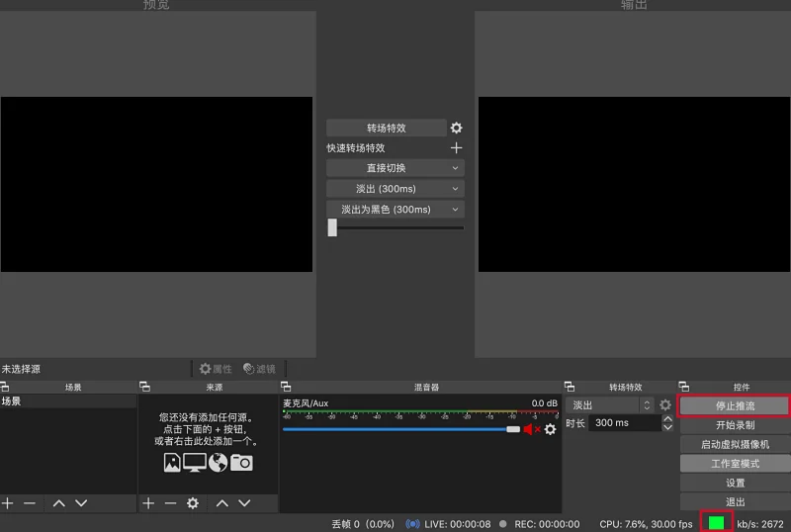Open 麦克风/Aux audio settings gear
This screenshot has height=532, width=791.
(x=551, y=429)
